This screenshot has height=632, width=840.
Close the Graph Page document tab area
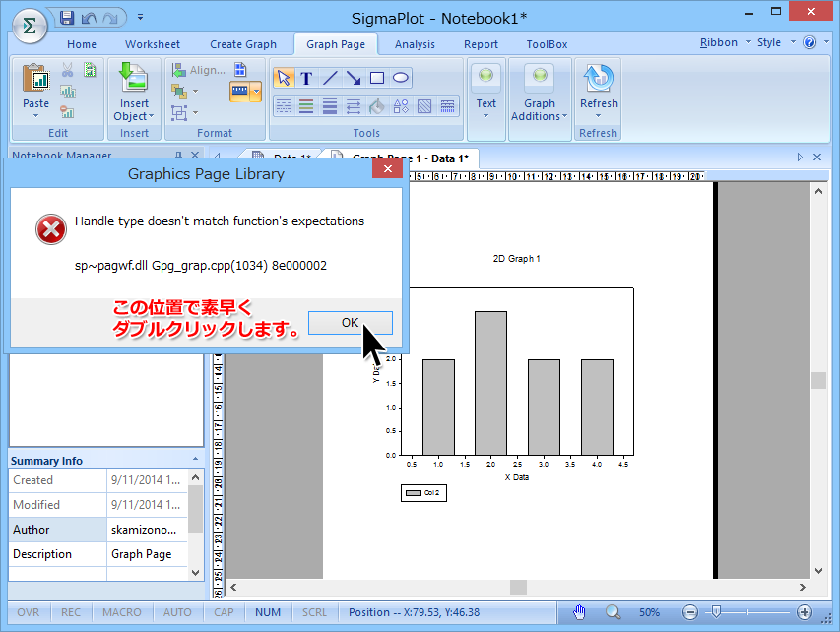tap(817, 157)
